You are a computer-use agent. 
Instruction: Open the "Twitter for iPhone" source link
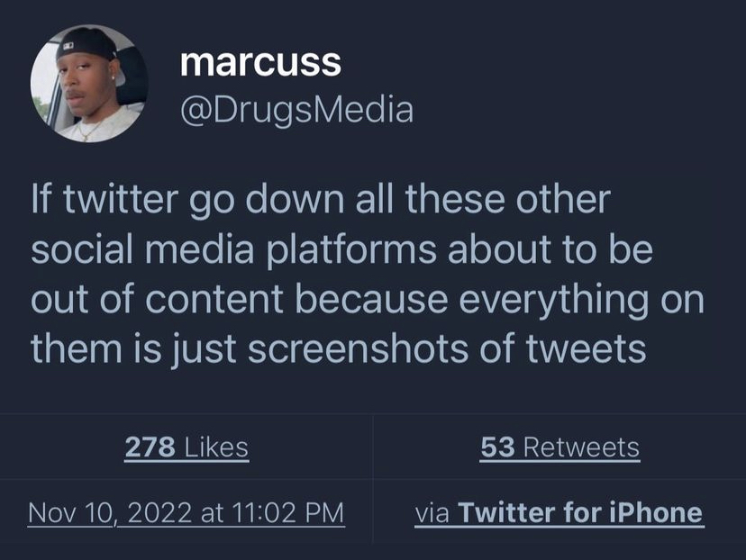(x=580, y=512)
